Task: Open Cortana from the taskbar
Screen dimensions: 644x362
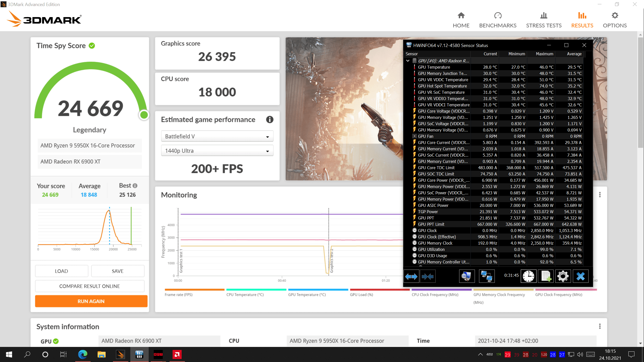Action: click(x=45, y=354)
